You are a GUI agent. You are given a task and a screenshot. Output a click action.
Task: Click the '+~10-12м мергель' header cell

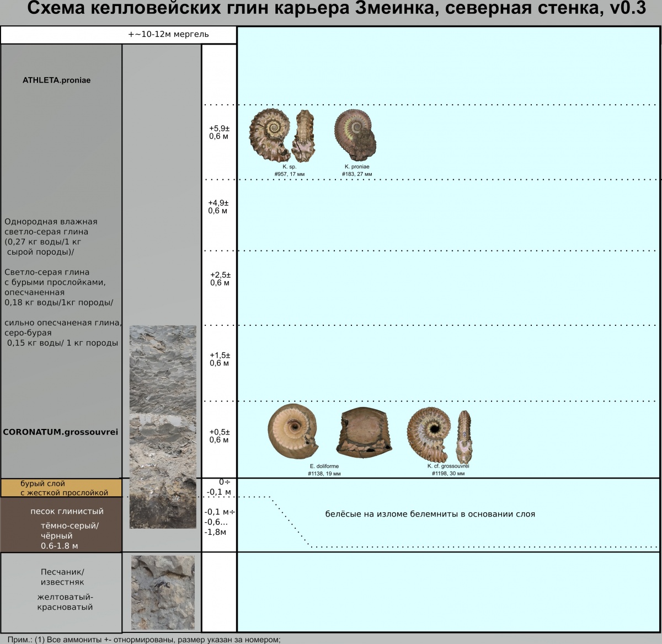click(x=168, y=34)
